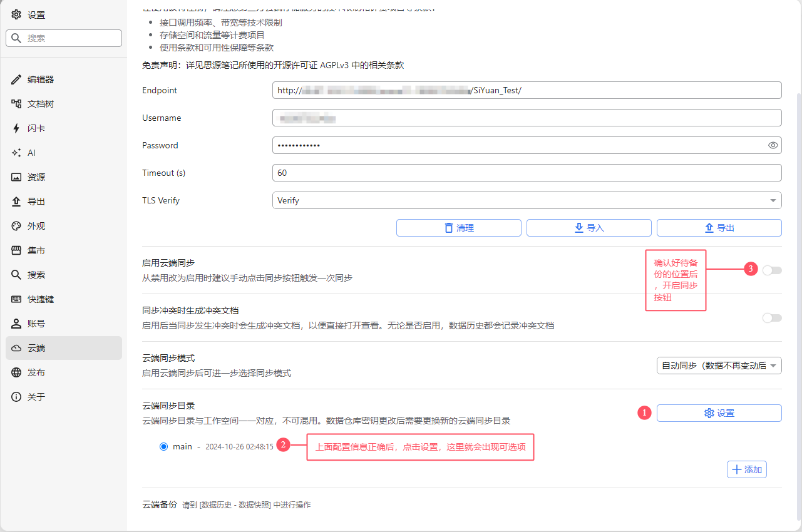The width and height of the screenshot is (802, 532).
Task: Open the 快捷键 keyboard icon section
Action: [x=17, y=299]
